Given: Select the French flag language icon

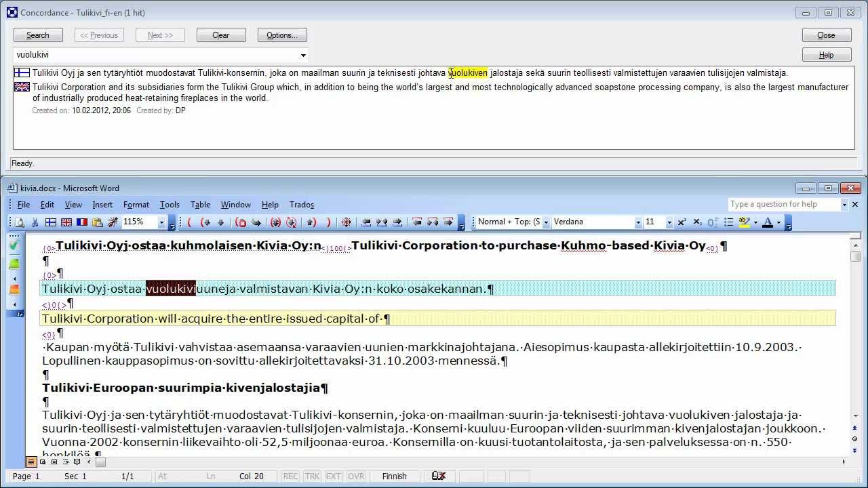Looking at the screenshot, I should click(82, 222).
